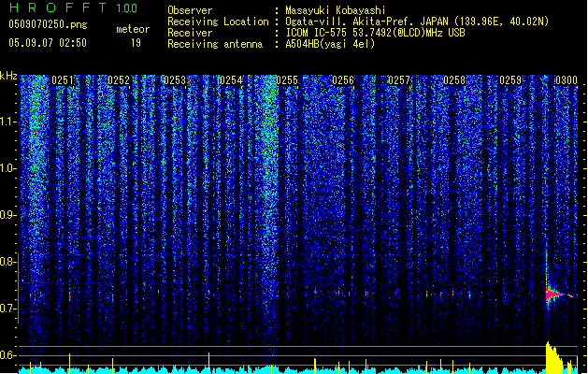
Task: Click the meteor count value 19
Action: click(136, 43)
